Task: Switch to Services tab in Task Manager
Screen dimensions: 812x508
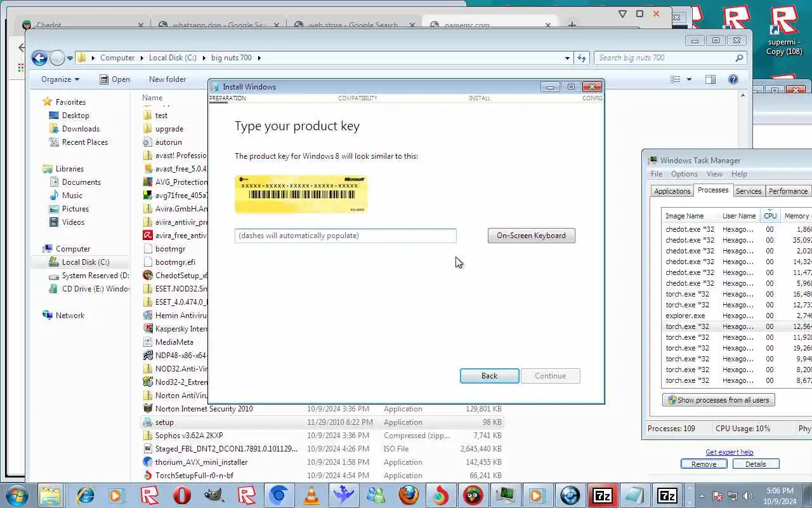Action: point(749,191)
